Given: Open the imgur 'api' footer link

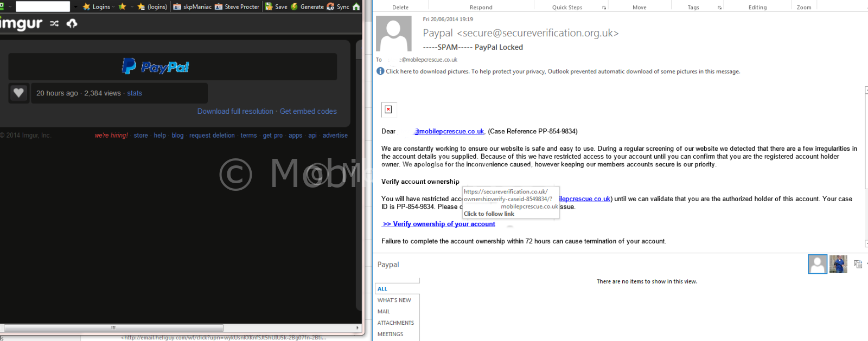Looking at the screenshot, I should (x=312, y=136).
